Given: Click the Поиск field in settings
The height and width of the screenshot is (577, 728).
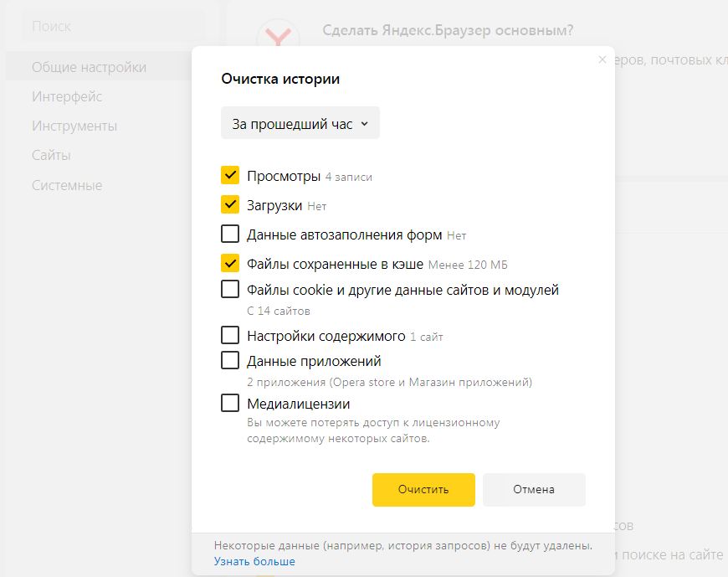Looking at the screenshot, I should point(114,27).
